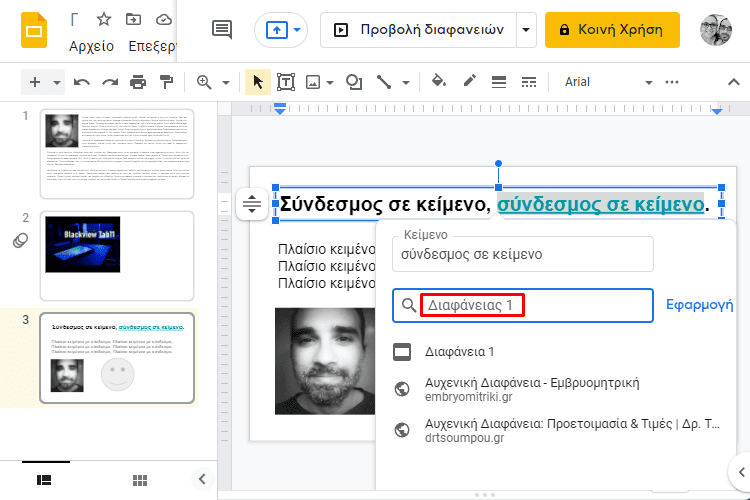This screenshot has width=750, height=500.
Task: Insert an image
Action: coord(313,82)
